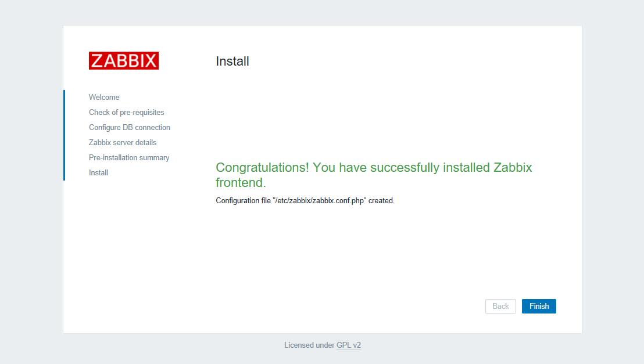The width and height of the screenshot is (644, 364).
Task: Click the word created. after file path
Action: pos(381,201)
